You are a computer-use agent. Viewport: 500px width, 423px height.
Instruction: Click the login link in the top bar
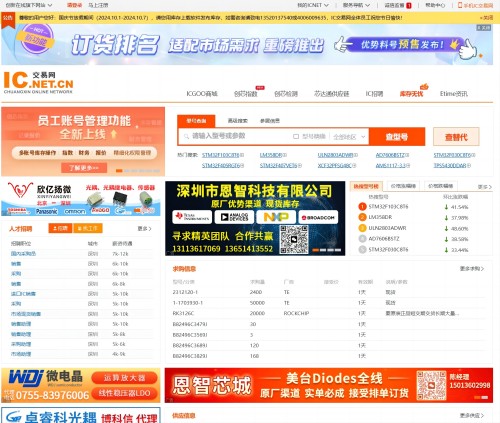click(x=74, y=5)
